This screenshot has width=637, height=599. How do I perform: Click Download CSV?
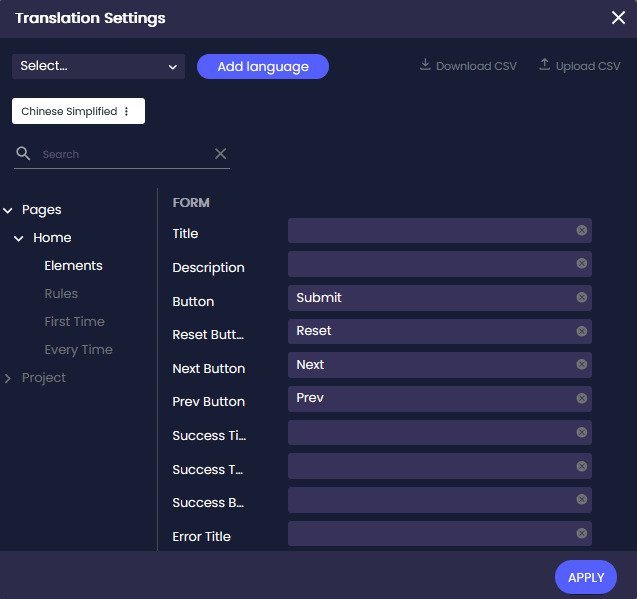pyautogui.click(x=468, y=66)
